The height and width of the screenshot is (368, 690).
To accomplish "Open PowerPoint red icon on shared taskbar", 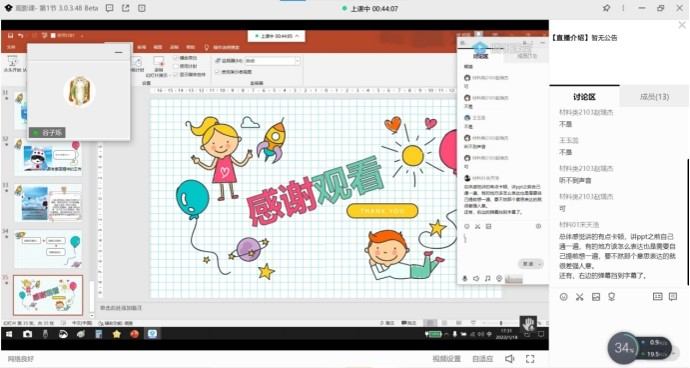I will [x=134, y=334].
